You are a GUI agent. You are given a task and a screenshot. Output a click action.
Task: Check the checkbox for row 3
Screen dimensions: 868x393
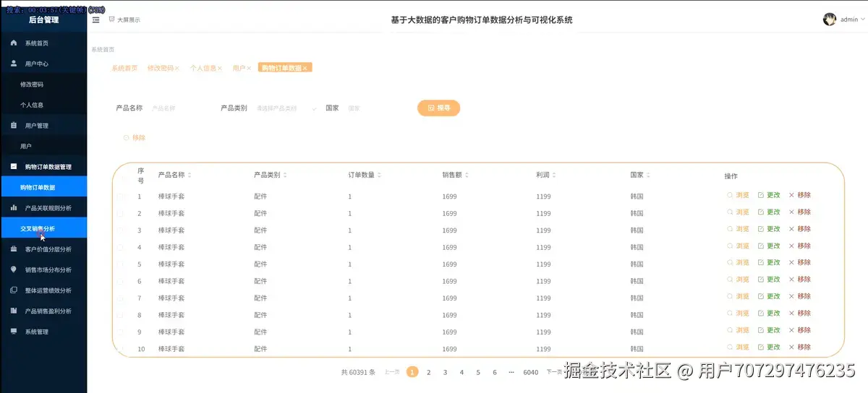point(121,230)
